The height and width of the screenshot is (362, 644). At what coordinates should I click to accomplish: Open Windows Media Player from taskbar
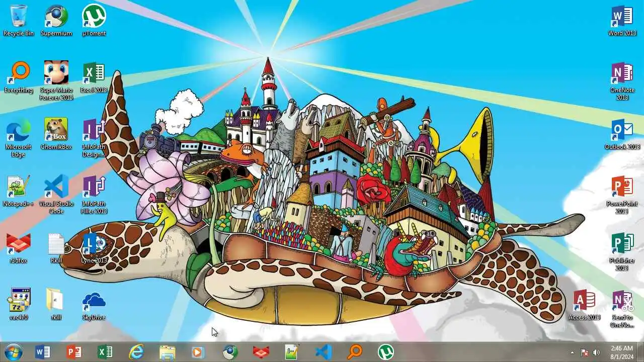pos(199,352)
